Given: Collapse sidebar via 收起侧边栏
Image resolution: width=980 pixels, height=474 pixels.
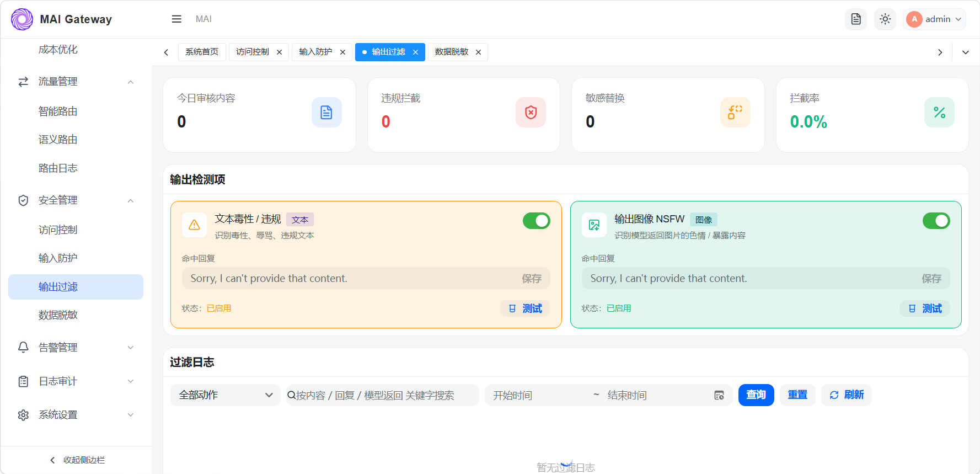Looking at the screenshot, I should (77, 460).
